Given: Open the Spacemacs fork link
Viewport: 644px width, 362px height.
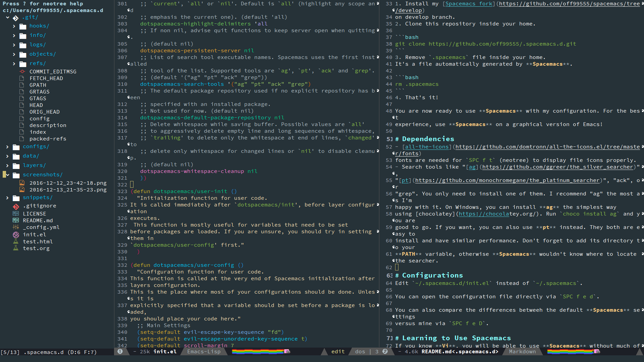Looking at the screenshot, I should click(469, 4).
